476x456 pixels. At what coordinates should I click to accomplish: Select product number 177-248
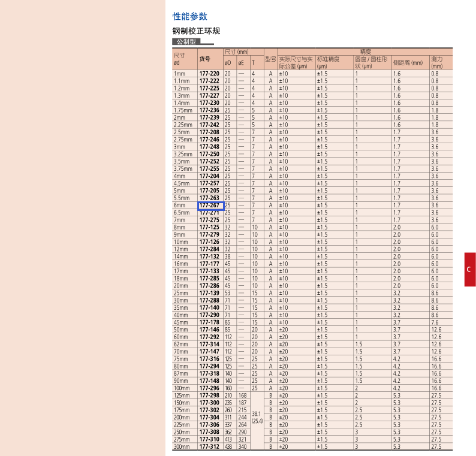[209, 147]
